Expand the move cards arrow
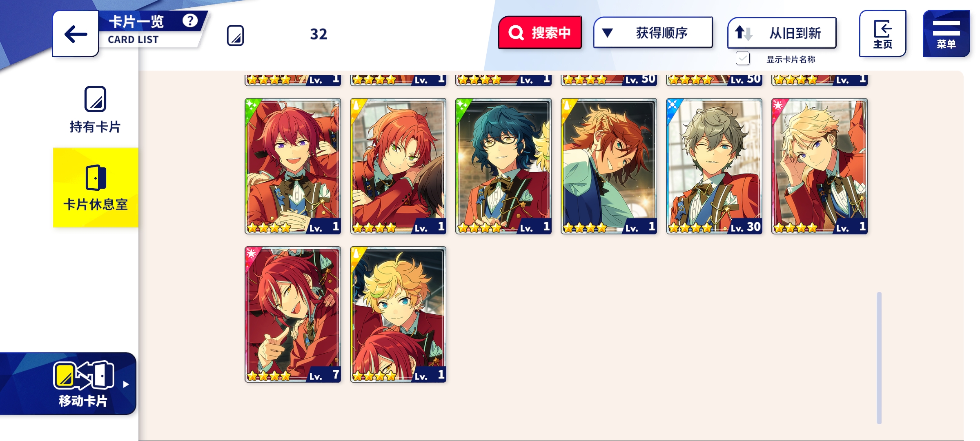Image resolution: width=980 pixels, height=441 pixels. tap(126, 384)
